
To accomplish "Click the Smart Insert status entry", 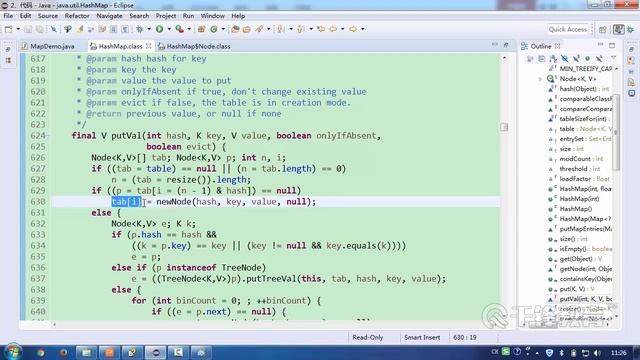I will tap(422, 338).
